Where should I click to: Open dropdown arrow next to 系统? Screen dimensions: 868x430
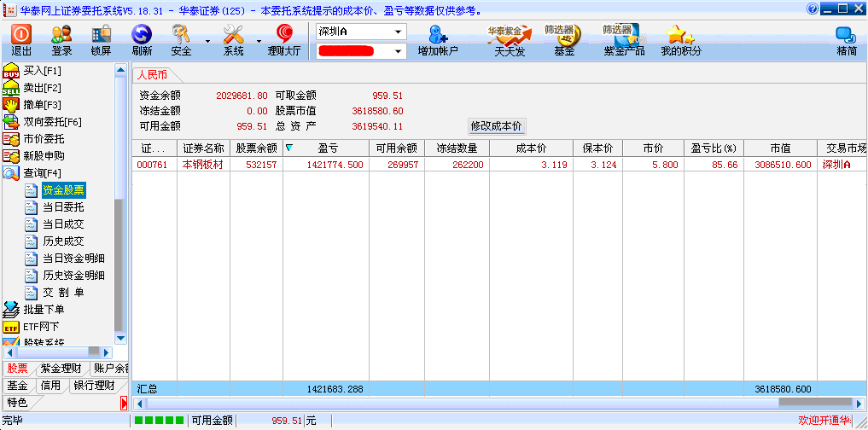[259, 40]
